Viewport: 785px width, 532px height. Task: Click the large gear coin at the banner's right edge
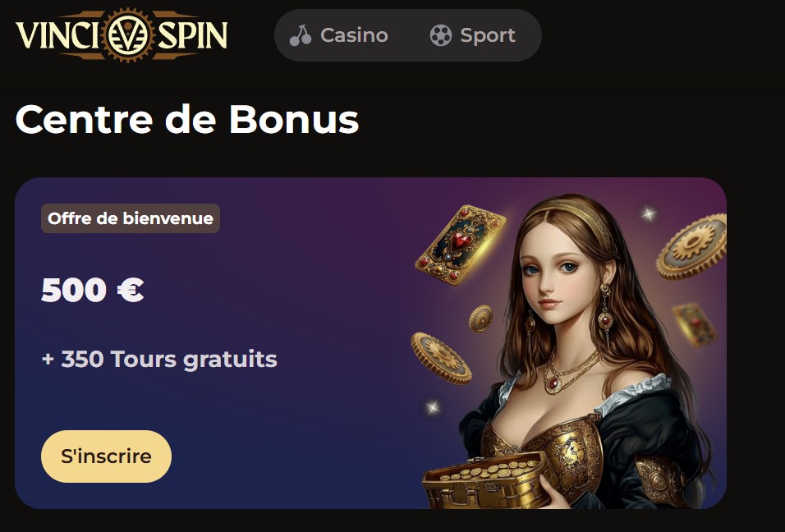693,246
